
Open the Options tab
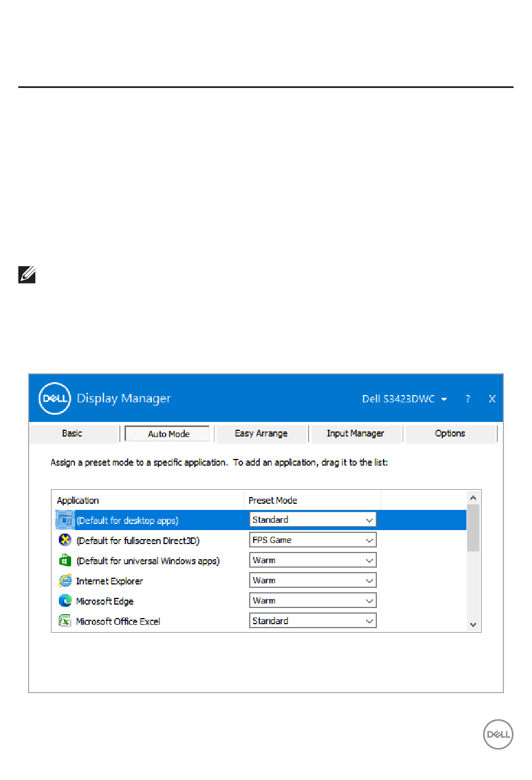pos(450,434)
